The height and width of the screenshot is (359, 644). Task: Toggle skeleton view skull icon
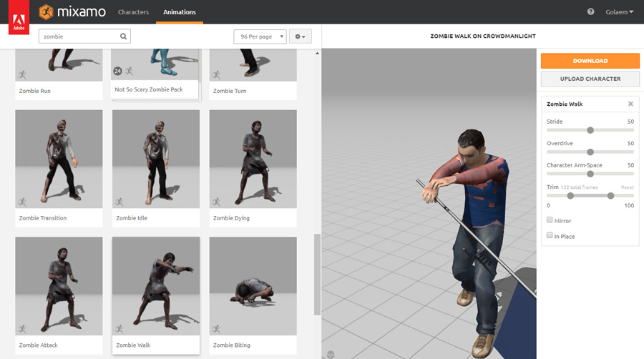(331, 355)
